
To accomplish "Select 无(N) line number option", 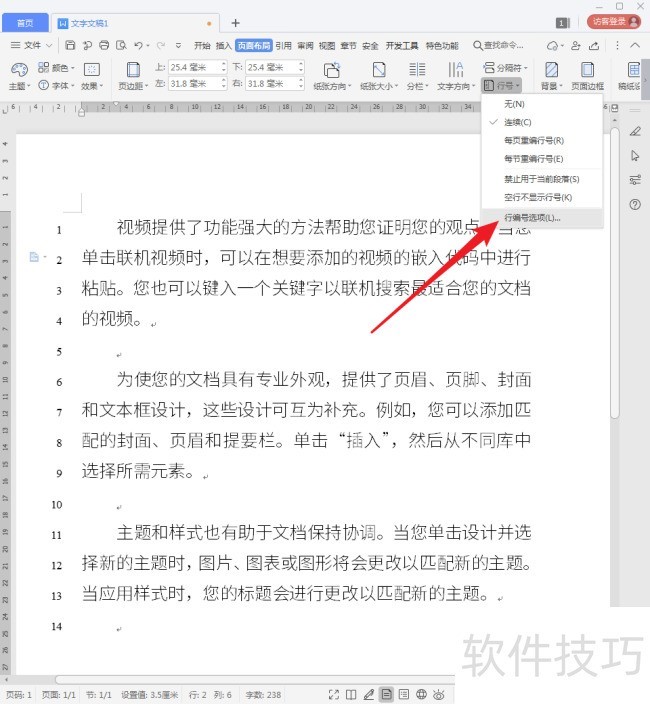I will (542, 104).
